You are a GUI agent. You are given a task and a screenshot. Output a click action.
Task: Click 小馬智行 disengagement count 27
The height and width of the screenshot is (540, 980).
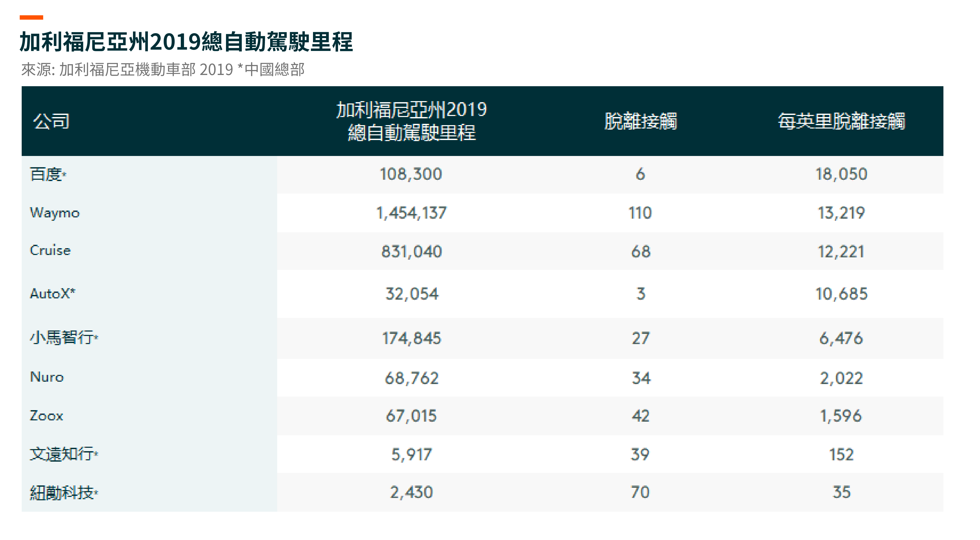[641, 339]
